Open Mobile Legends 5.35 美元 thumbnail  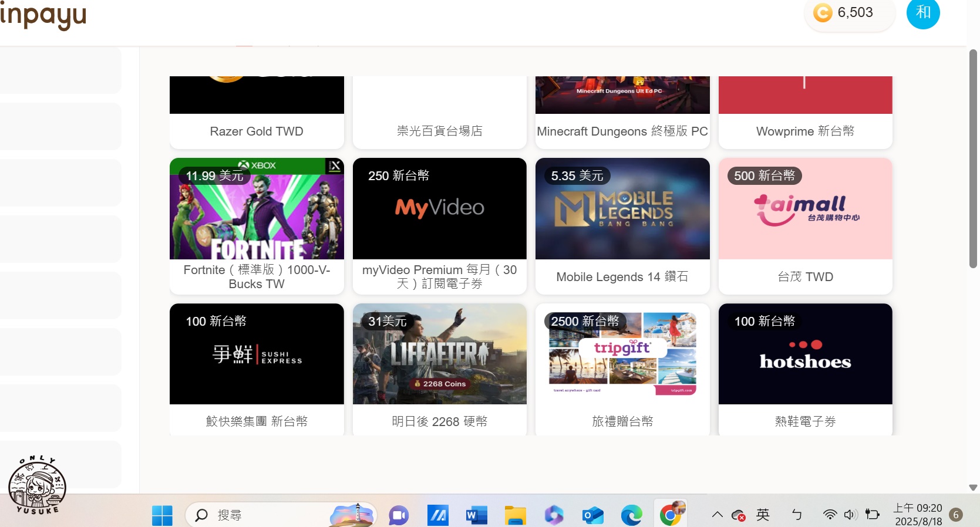click(622, 208)
